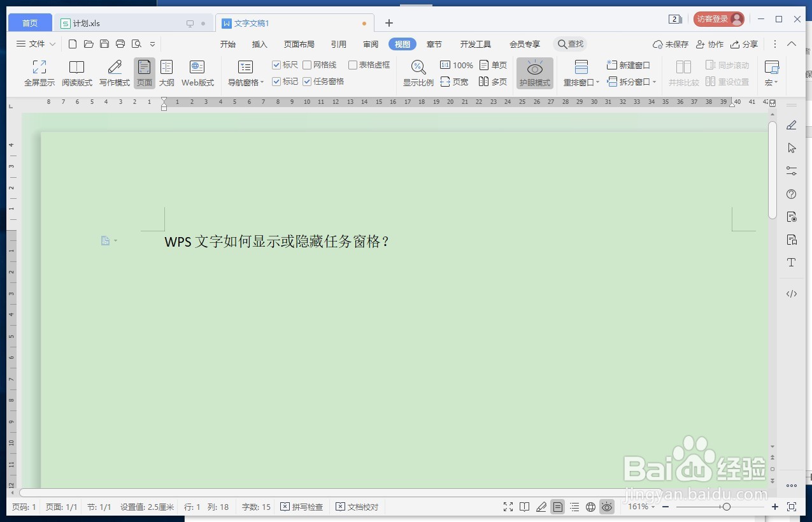Image resolution: width=812 pixels, height=522 pixels.
Task: Toggle eye protection icon in status bar
Action: coord(607,507)
